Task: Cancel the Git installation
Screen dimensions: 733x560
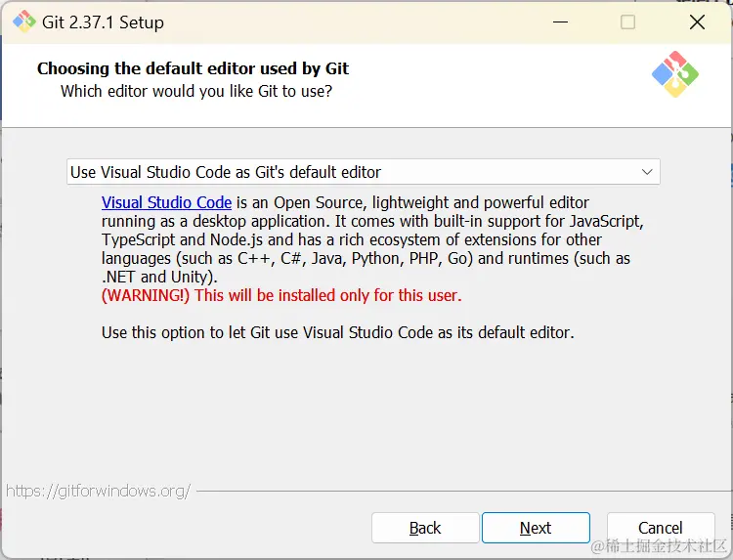Action: coord(660,528)
